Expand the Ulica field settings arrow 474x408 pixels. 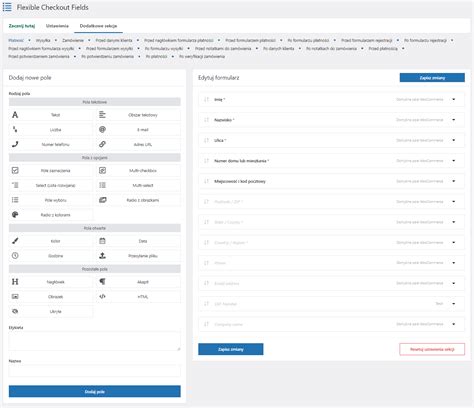454,140
